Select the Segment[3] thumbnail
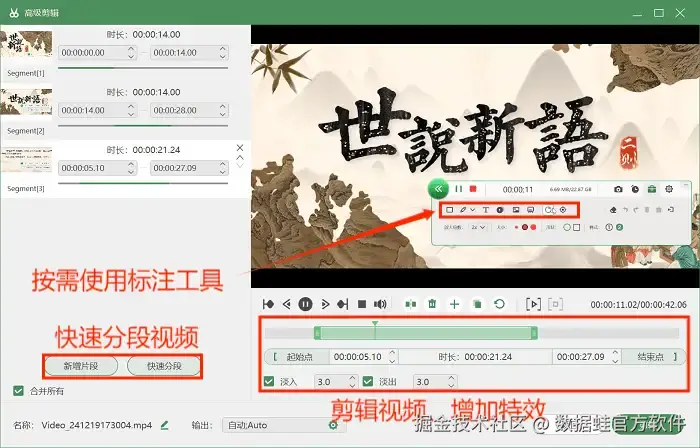 pyautogui.click(x=26, y=159)
